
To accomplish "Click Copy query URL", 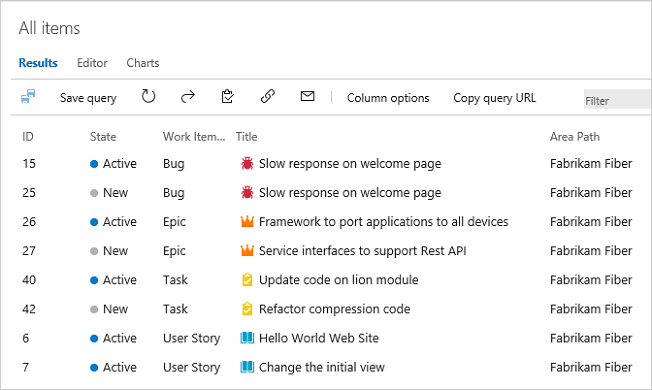I will (495, 98).
